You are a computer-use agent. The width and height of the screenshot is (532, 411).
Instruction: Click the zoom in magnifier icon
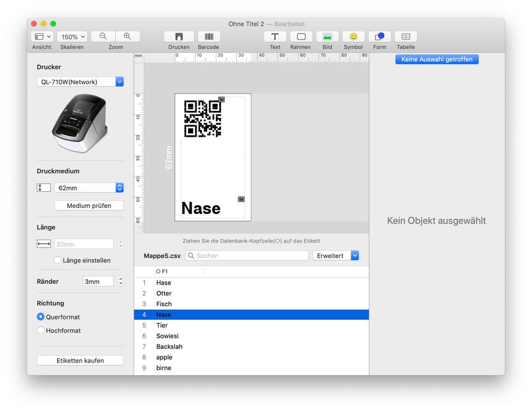point(128,37)
